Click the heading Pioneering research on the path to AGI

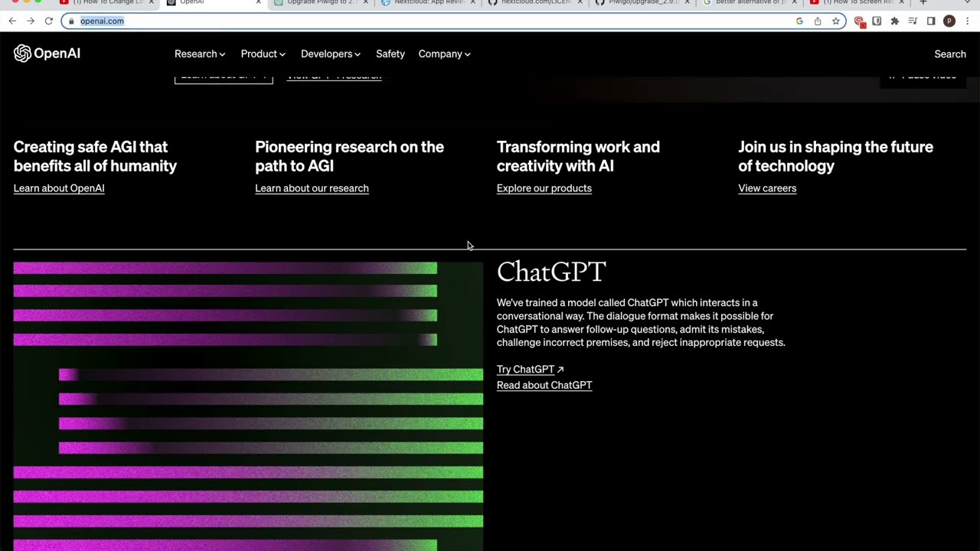pyautogui.click(x=349, y=156)
